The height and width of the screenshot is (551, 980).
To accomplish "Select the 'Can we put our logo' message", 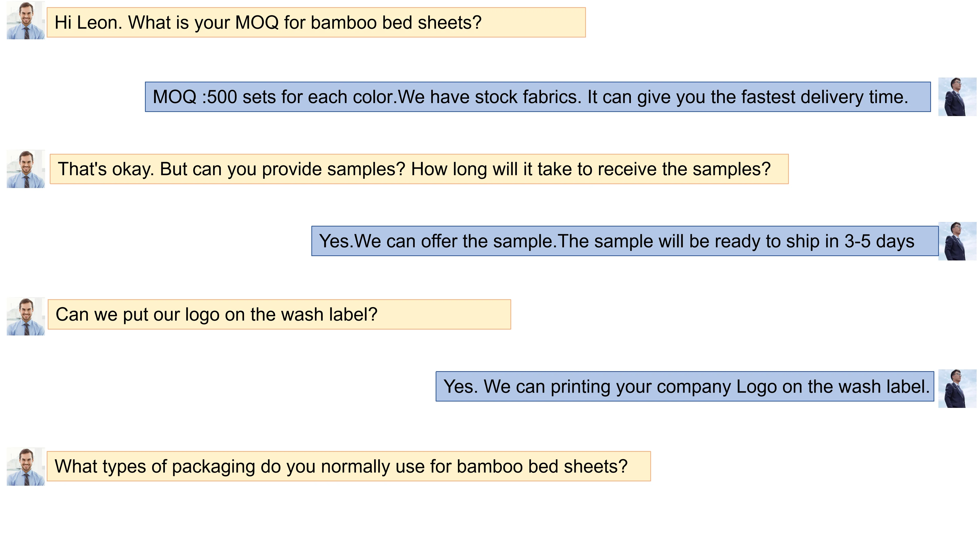I will [279, 315].
